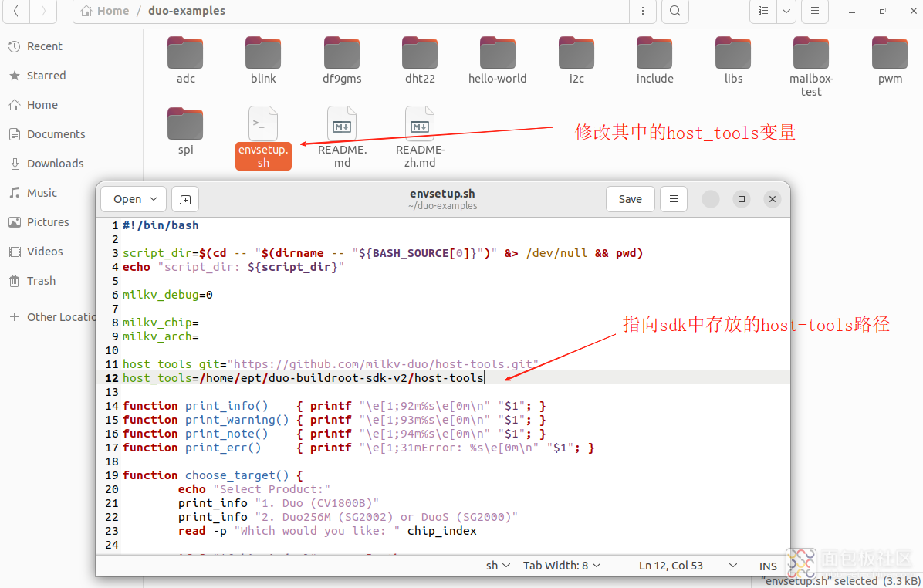Click on the #!/bin/bash line
The image size is (923, 588).
[161, 225]
